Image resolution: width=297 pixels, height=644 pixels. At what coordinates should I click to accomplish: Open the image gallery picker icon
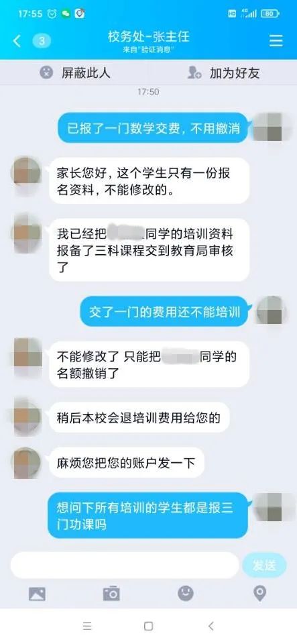[x=37, y=594]
